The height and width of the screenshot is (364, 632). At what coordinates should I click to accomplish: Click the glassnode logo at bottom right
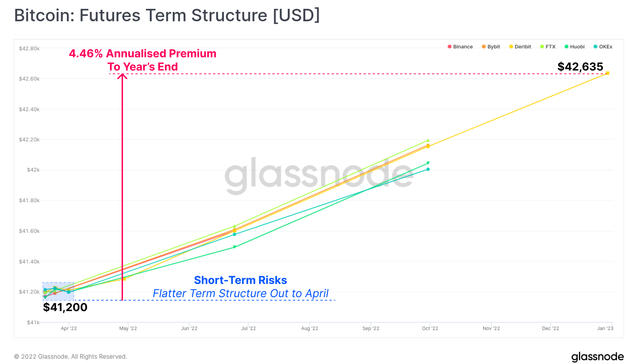597,357
